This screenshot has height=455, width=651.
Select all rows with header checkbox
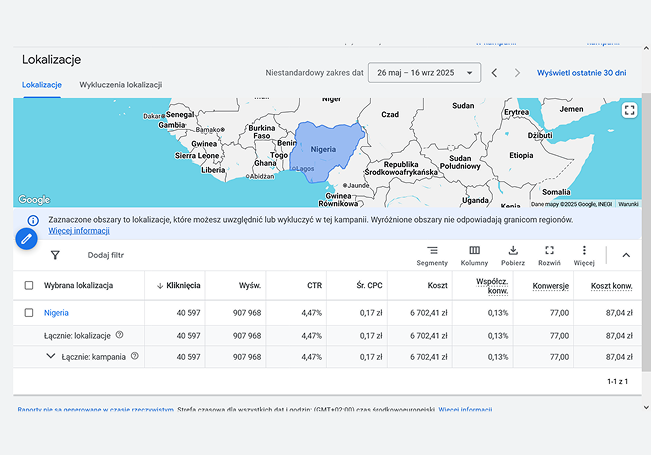coord(28,286)
